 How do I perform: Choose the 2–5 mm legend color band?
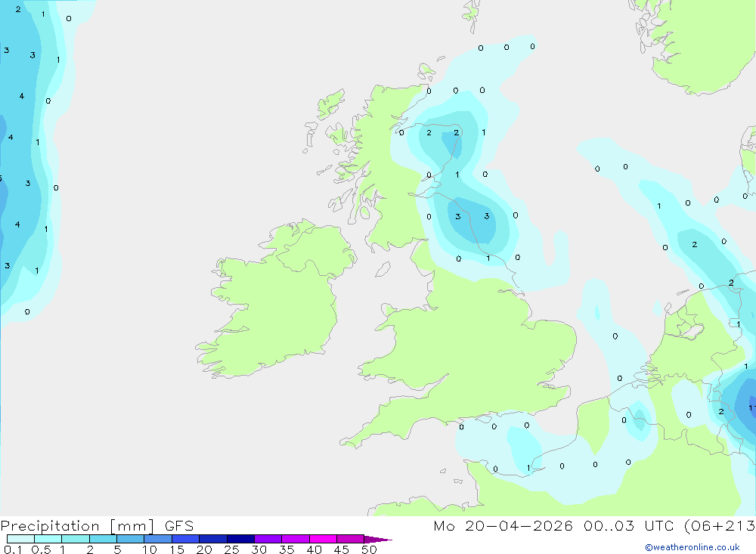coord(103,539)
